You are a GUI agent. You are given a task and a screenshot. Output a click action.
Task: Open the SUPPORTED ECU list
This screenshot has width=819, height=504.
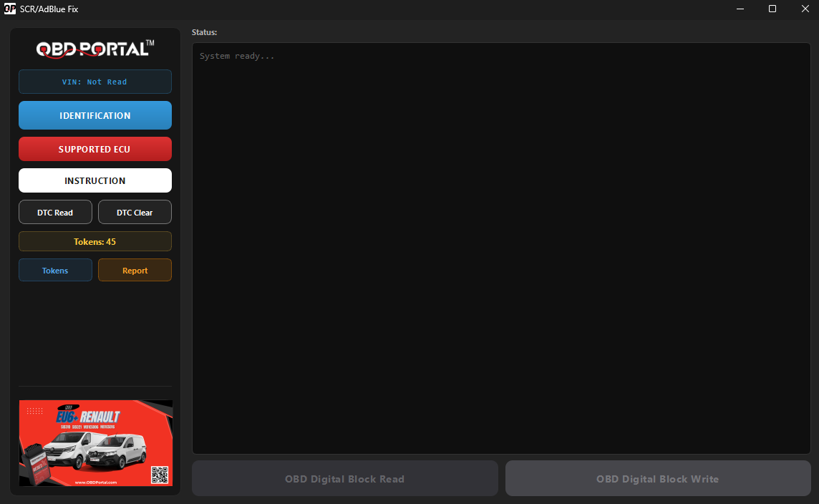94,149
